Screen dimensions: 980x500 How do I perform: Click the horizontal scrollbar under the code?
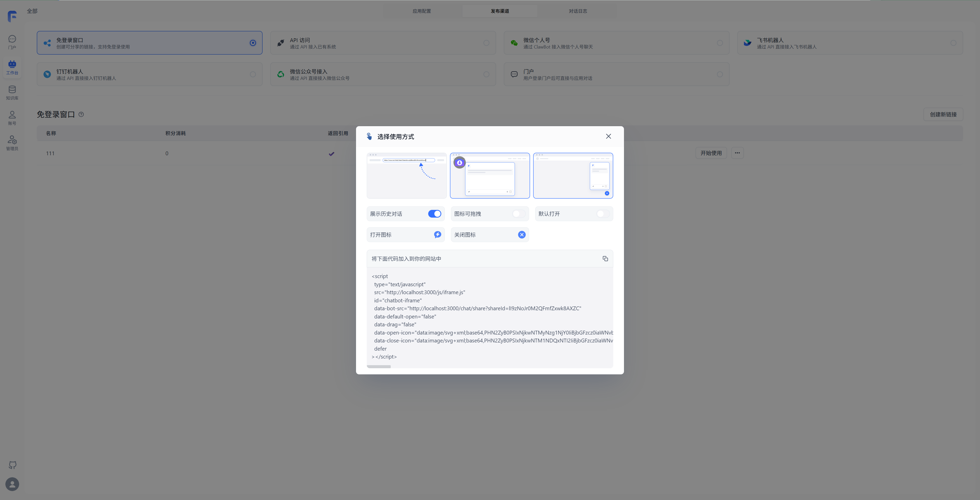tap(379, 367)
